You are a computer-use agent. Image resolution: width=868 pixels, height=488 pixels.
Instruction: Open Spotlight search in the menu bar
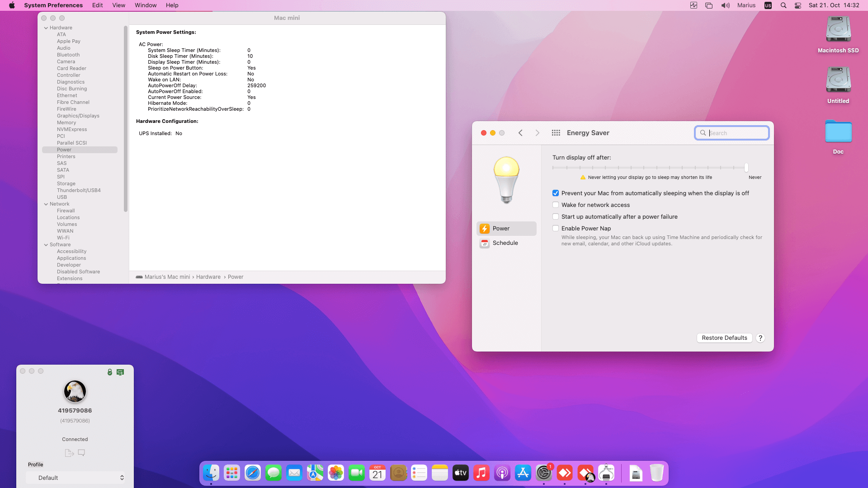coord(783,5)
